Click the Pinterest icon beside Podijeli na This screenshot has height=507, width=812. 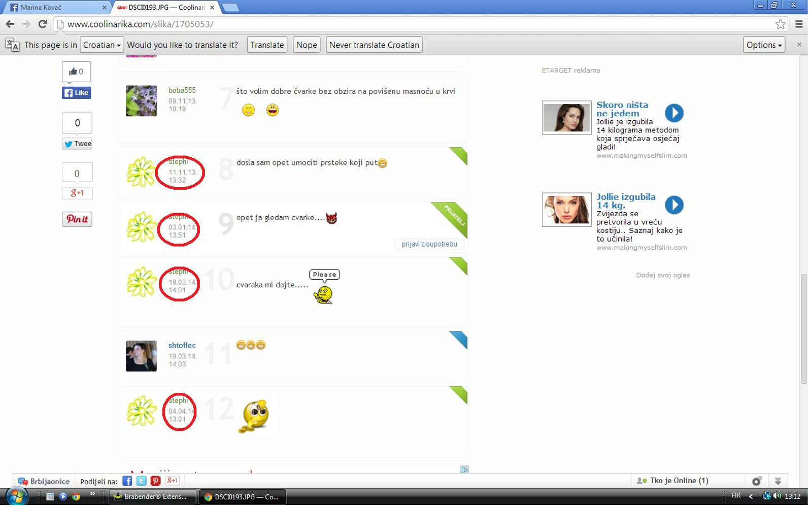(x=156, y=481)
